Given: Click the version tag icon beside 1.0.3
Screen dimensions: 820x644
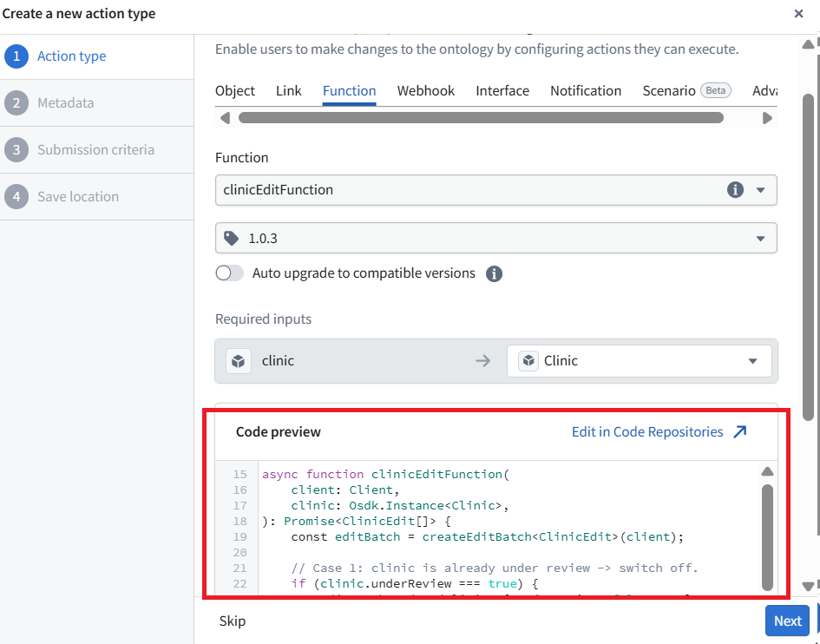Looking at the screenshot, I should [231, 239].
